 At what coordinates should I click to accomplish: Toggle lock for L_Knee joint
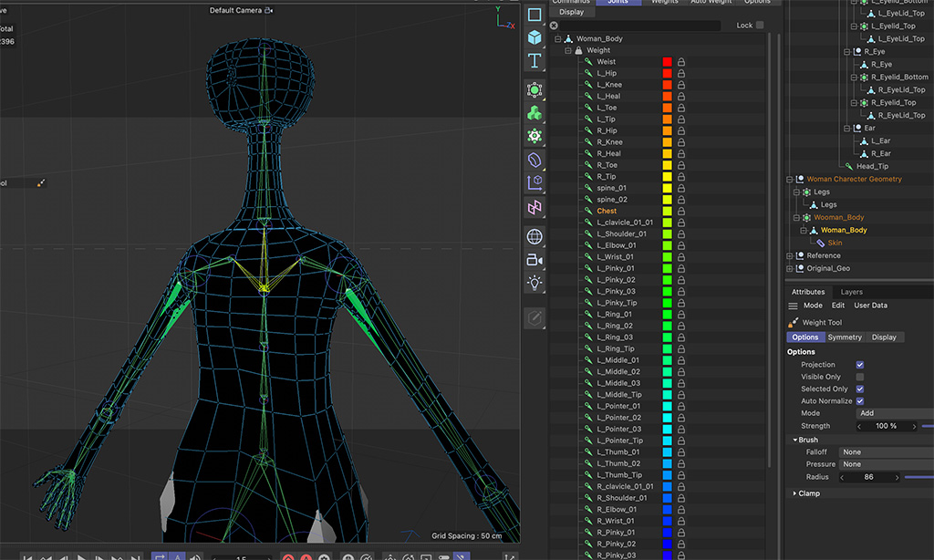(680, 85)
